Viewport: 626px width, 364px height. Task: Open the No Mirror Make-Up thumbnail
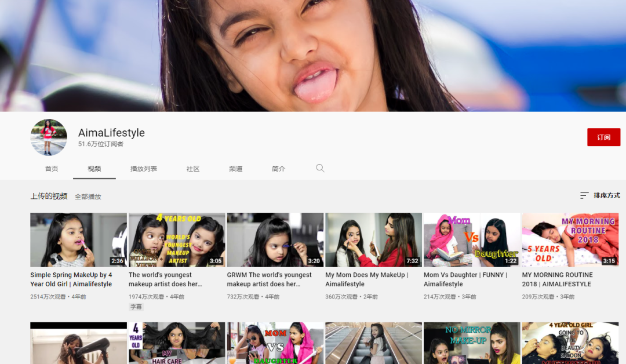(472, 343)
